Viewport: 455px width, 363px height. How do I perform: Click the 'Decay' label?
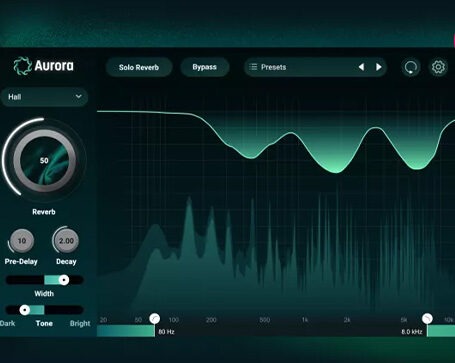click(x=66, y=262)
